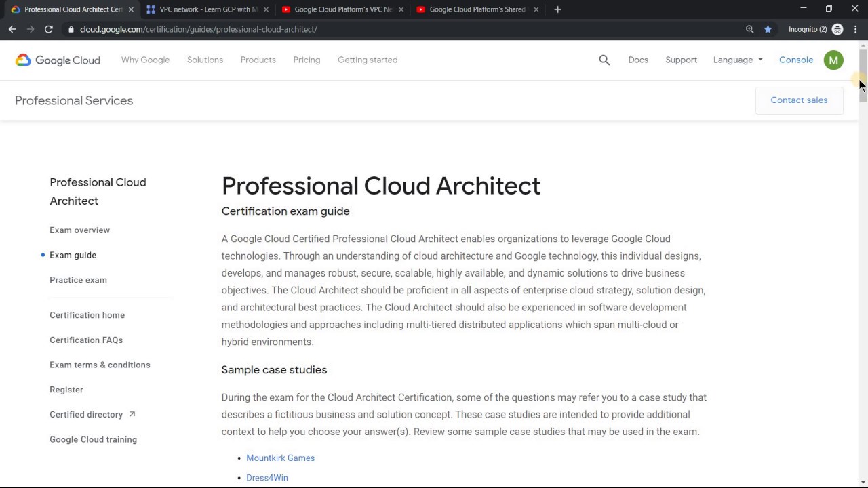Open Certification home link
The image size is (868, 488).
(87, 315)
